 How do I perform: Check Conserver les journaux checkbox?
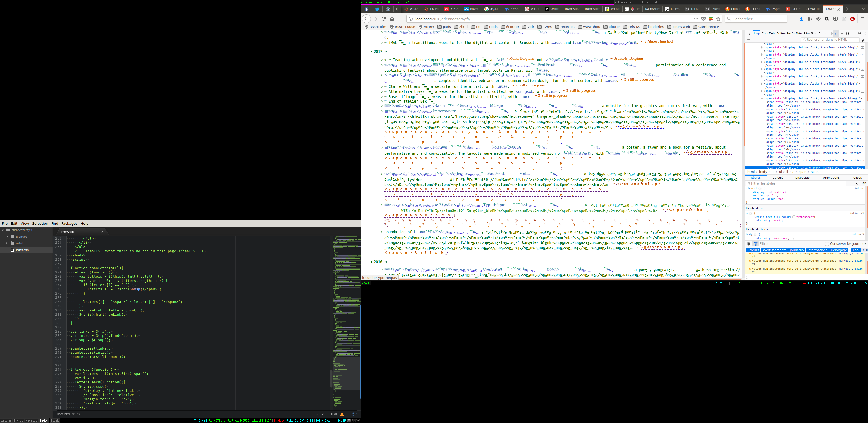827,243
